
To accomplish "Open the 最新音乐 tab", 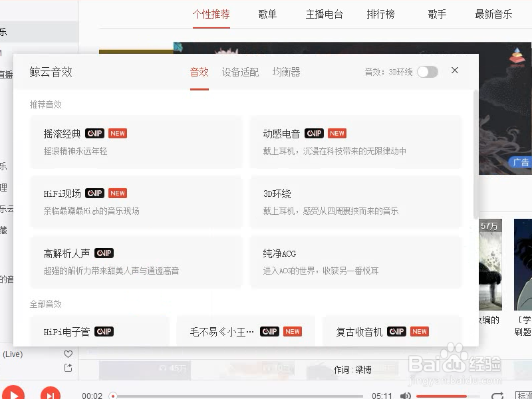I will point(493,14).
